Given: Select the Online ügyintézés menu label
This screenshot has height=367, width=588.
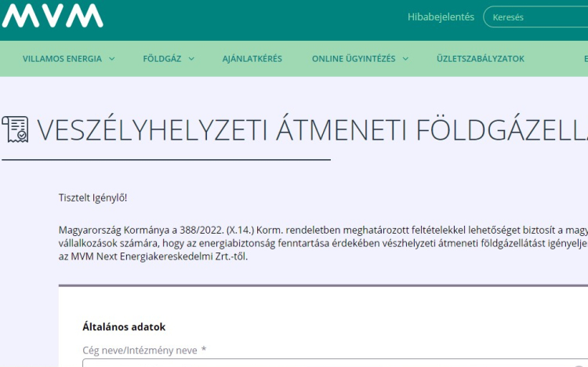Looking at the screenshot, I should (354, 59).
